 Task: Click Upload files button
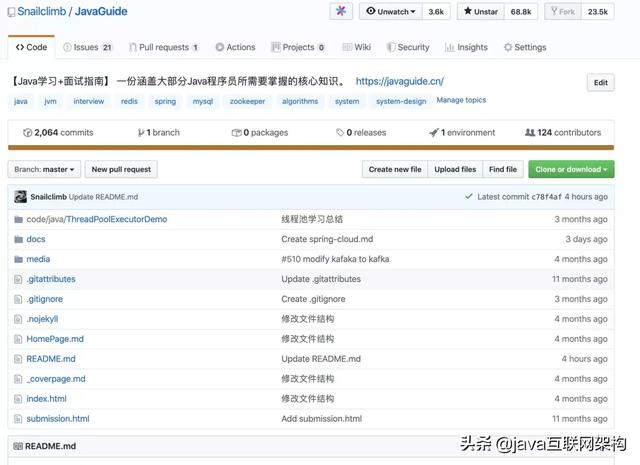click(x=455, y=169)
